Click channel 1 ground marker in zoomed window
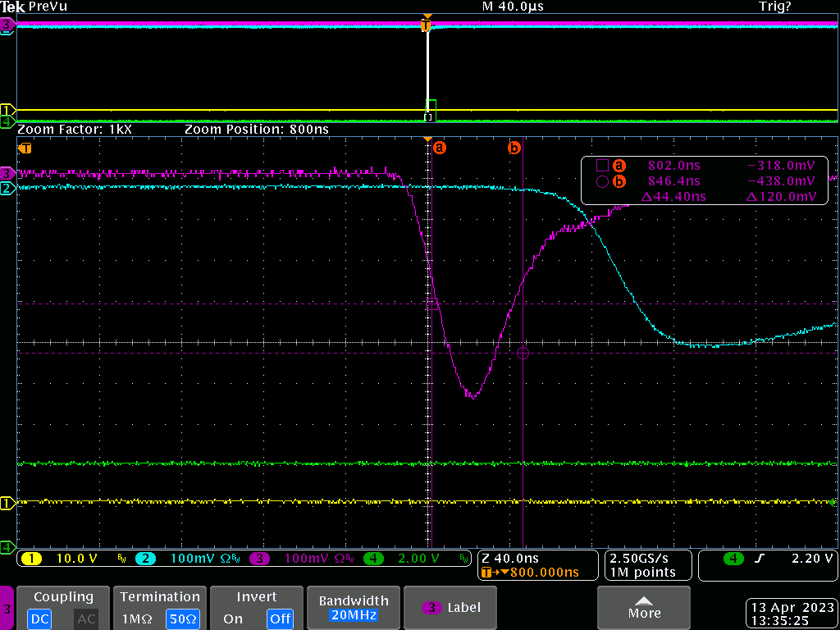Screen dimensions: 840x630 click(7, 502)
